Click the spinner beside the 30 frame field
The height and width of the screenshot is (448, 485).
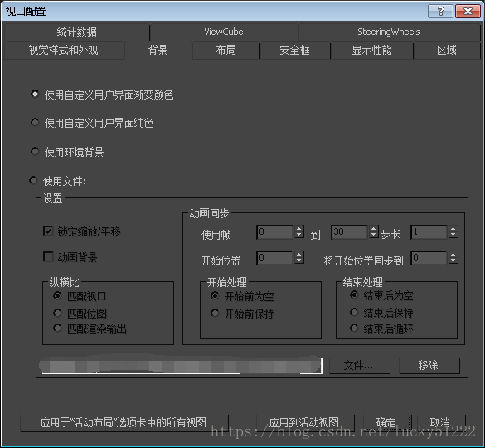374,232
